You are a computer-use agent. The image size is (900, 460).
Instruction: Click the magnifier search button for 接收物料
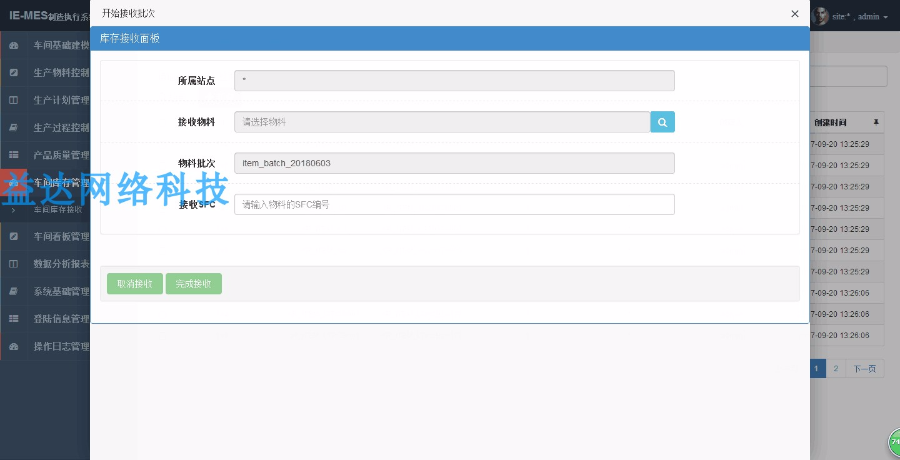[x=662, y=122]
